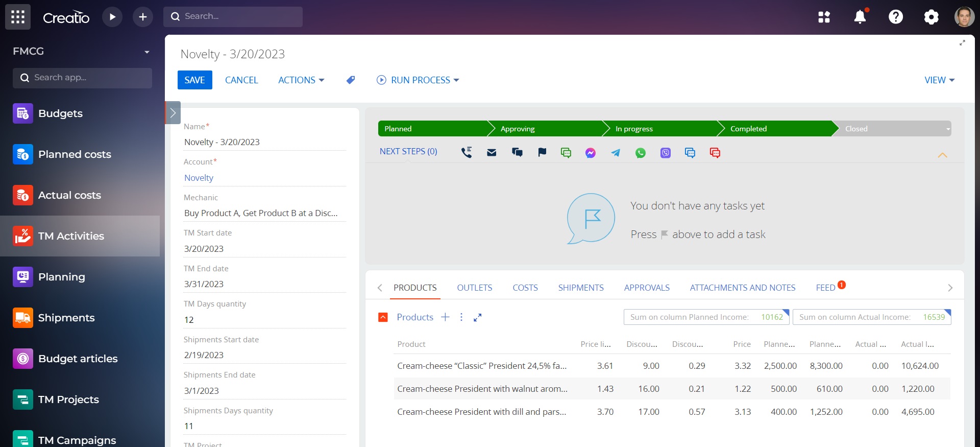Open the app launcher grid icon

coord(18,17)
